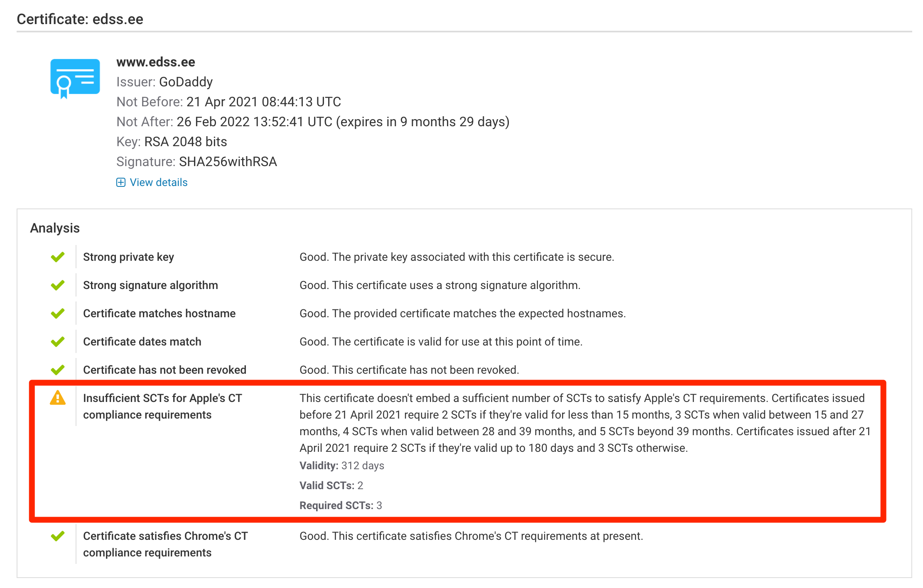Click the checkmark for Certificate matches hostname
The height and width of the screenshot is (588, 923).
coord(58,314)
